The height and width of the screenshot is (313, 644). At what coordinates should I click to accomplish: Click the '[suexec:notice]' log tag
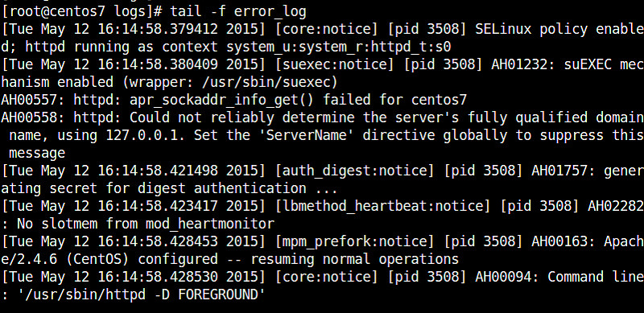(334, 64)
